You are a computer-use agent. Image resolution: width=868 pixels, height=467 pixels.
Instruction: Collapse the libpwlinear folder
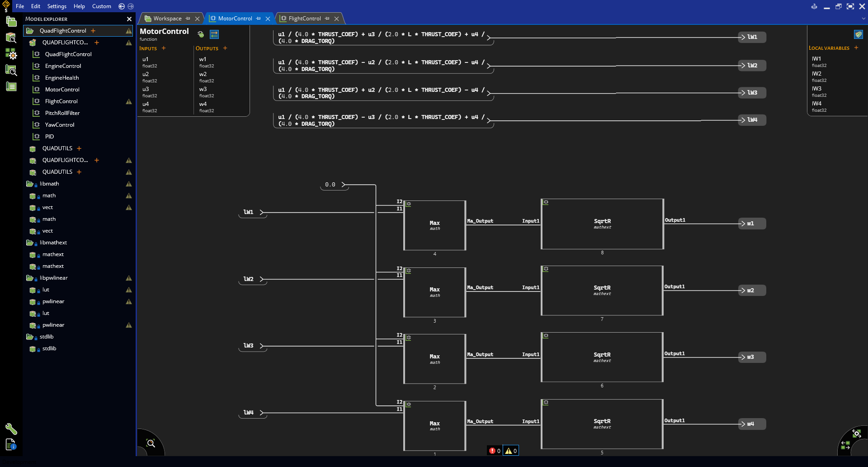point(30,278)
